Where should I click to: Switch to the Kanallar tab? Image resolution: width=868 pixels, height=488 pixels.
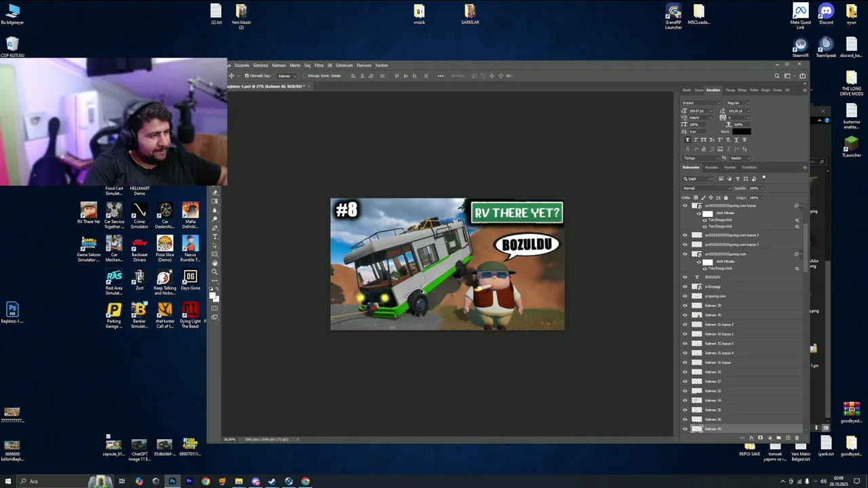[711, 167]
